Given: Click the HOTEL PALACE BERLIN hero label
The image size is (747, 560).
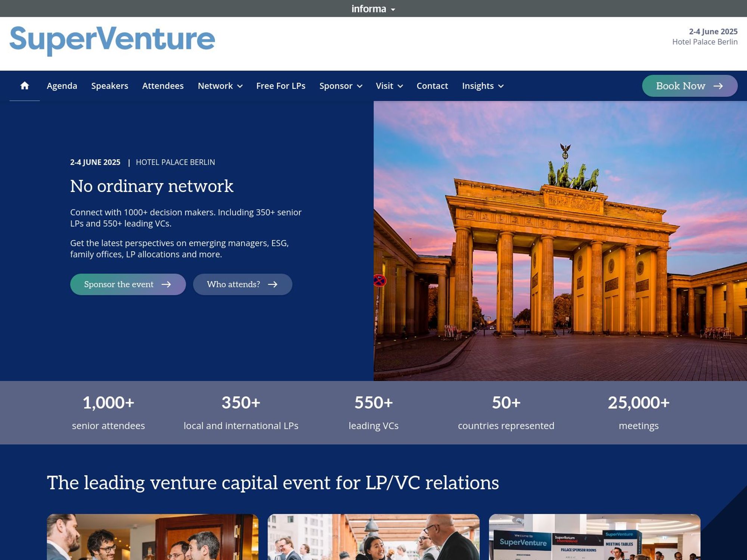Looking at the screenshot, I should click(175, 162).
